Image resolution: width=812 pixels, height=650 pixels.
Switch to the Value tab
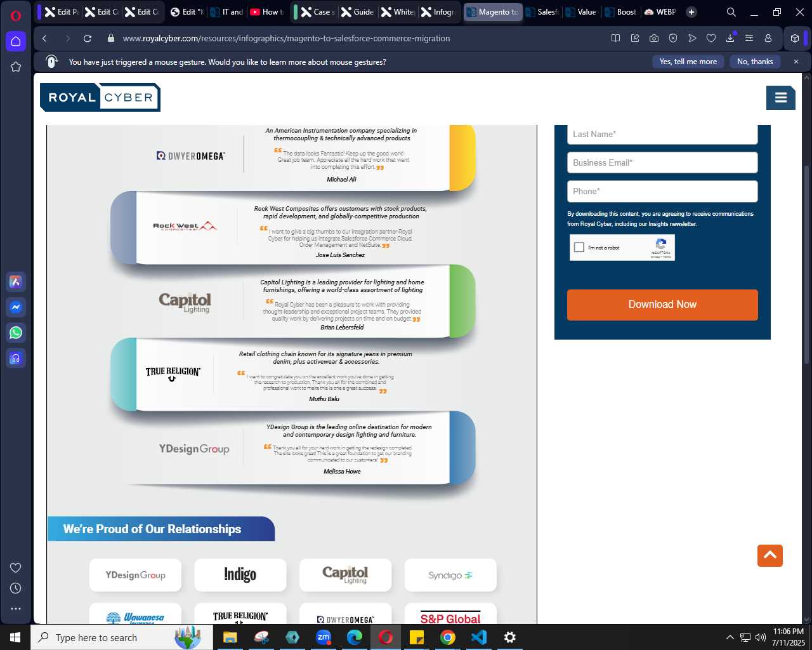(x=580, y=12)
